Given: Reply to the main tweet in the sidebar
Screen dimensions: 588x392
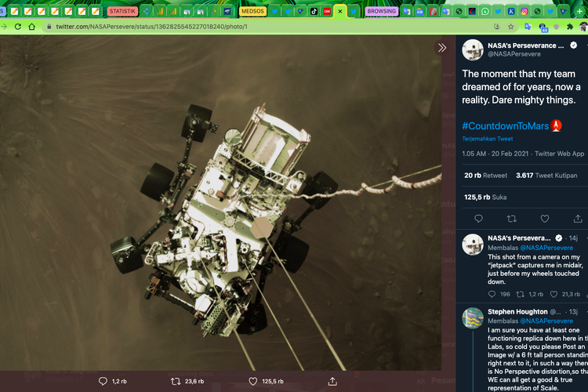Looking at the screenshot, I should (479, 219).
